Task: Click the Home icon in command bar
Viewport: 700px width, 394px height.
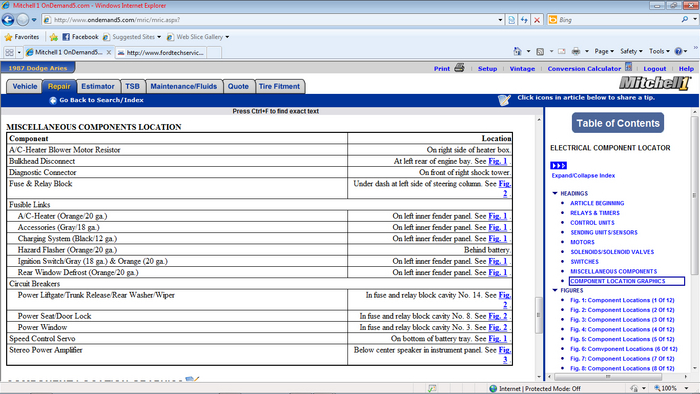Action: click(x=517, y=51)
